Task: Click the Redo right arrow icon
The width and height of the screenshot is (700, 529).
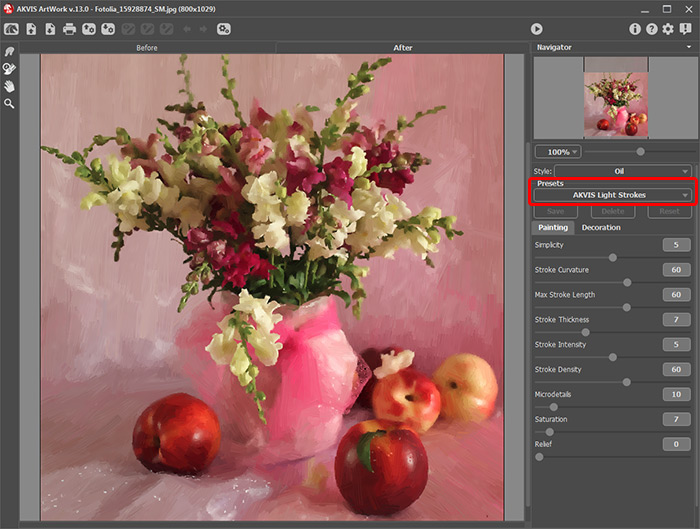Action: pos(203,29)
